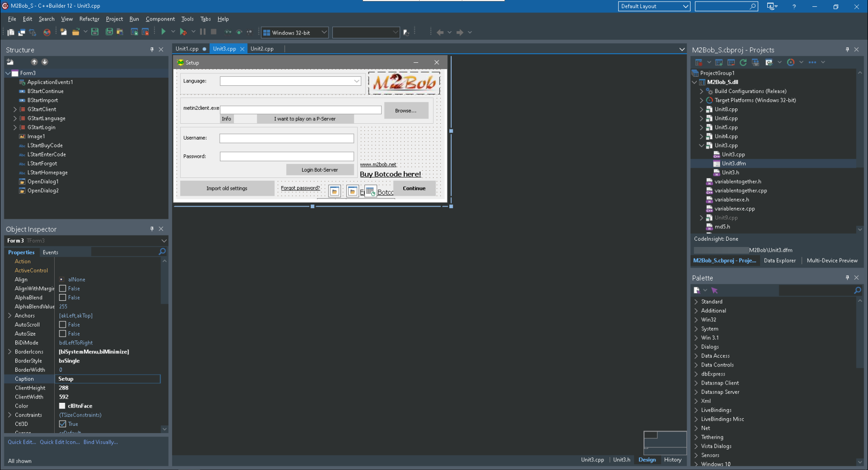Click the clBtnFace Color swatch

[62, 406]
